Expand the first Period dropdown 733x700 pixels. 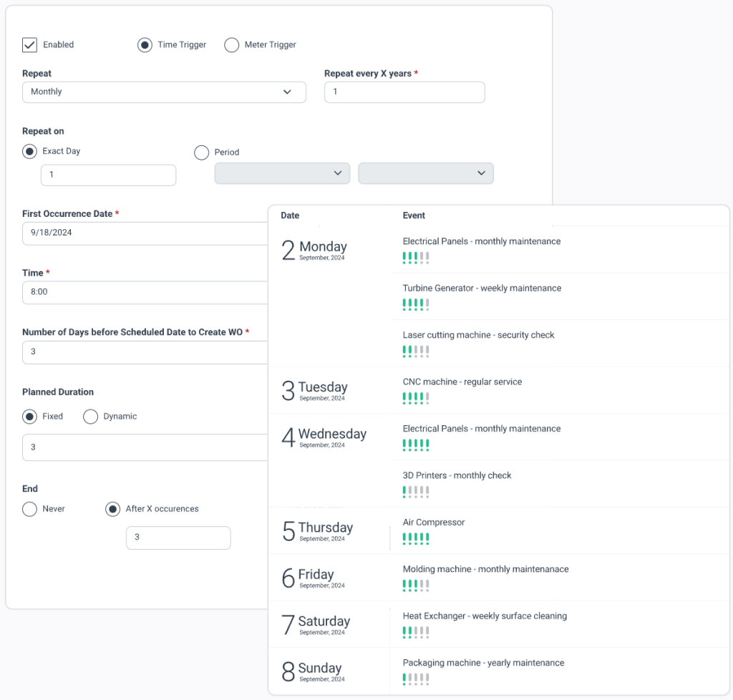(282, 173)
